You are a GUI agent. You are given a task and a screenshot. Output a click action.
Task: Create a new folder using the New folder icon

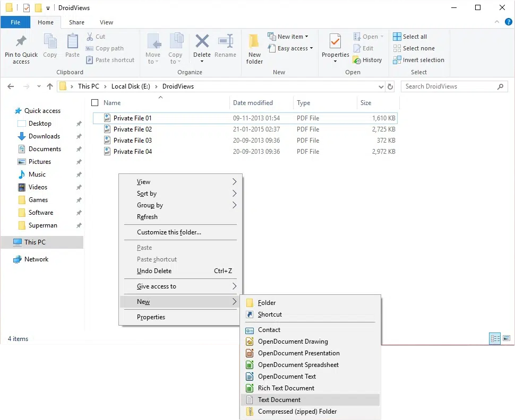click(254, 47)
